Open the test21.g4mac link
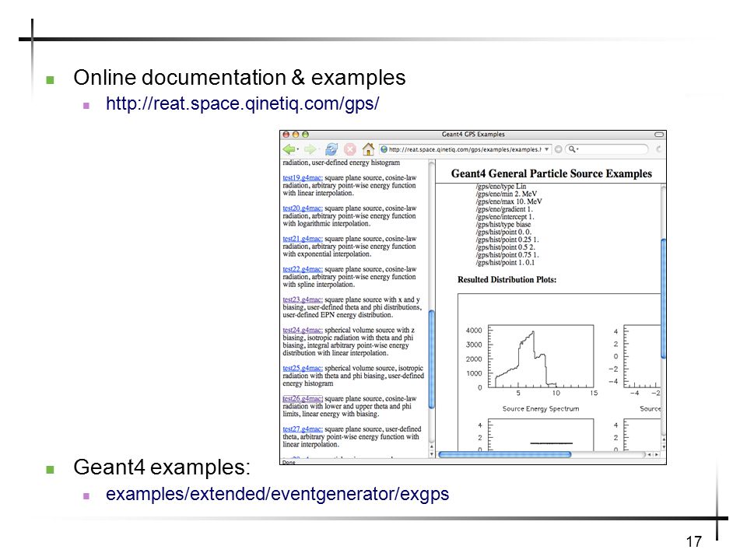 pyautogui.click(x=303, y=239)
